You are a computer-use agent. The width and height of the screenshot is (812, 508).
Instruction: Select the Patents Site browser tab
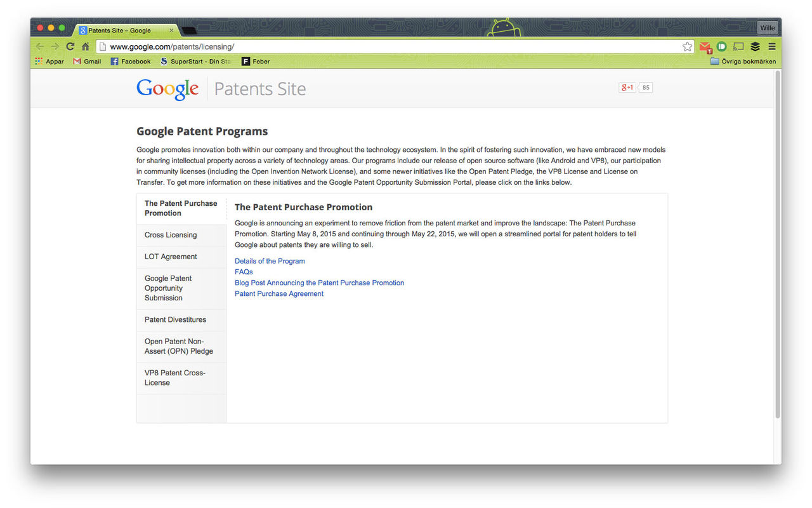click(x=126, y=30)
